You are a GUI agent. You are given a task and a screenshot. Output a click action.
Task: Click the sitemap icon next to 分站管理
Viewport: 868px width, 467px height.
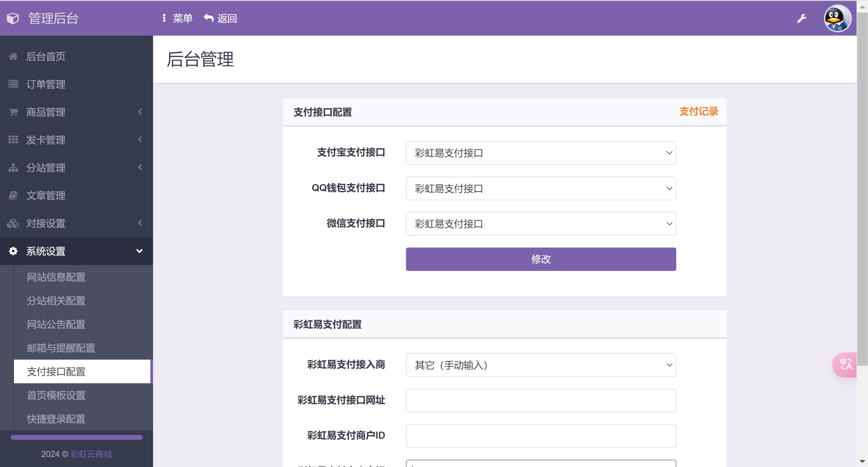[13, 167]
